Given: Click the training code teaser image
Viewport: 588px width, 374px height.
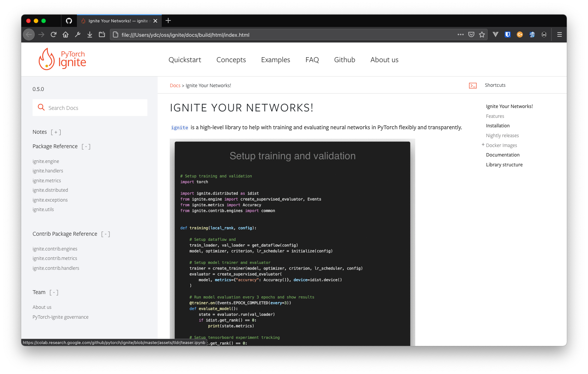Looking at the screenshot, I should (292, 243).
